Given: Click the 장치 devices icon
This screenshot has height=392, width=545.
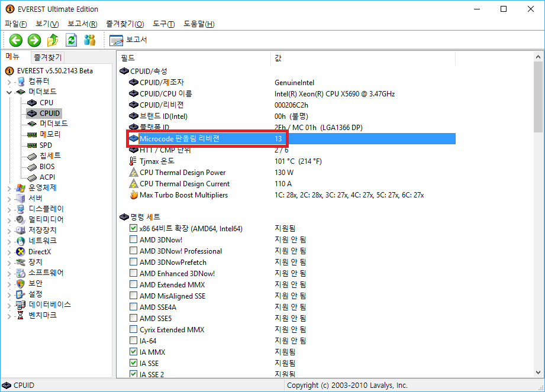Looking at the screenshot, I should (x=21, y=262).
